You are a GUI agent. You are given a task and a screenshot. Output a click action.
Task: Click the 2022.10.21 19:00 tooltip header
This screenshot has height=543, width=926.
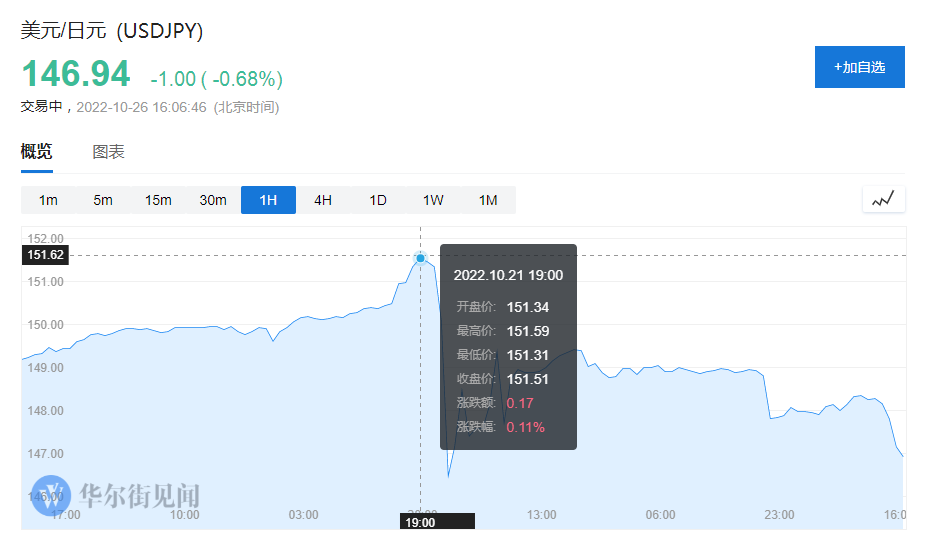[508, 275]
